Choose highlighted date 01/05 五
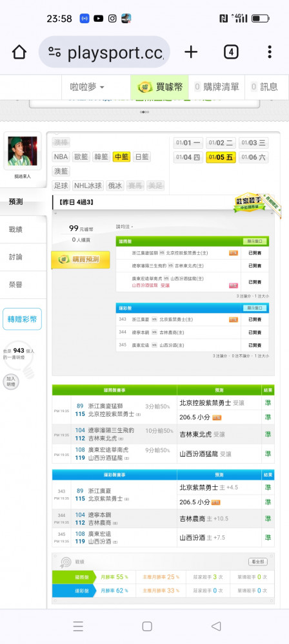Viewport: 289px width, 644px height. 221,157
